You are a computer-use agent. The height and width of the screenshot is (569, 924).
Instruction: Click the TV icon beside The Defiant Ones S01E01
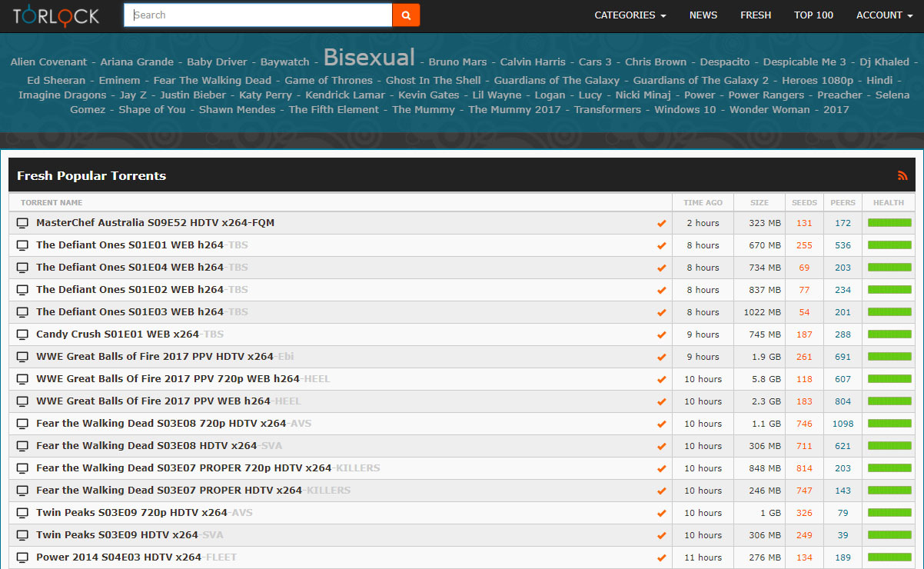(22, 245)
